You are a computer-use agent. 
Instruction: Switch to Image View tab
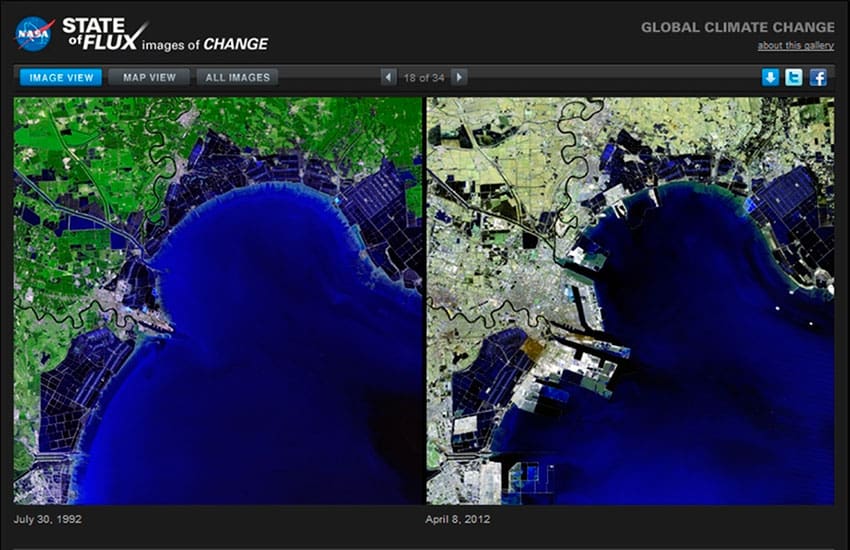pos(60,77)
